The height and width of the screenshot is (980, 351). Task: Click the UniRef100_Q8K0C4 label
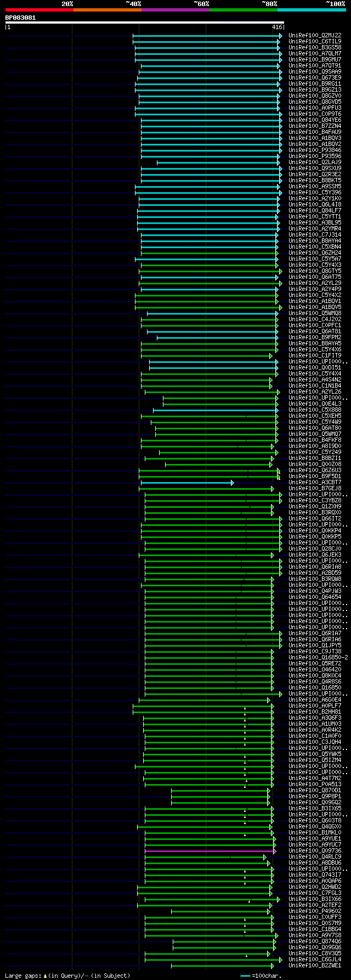[x=315, y=675]
